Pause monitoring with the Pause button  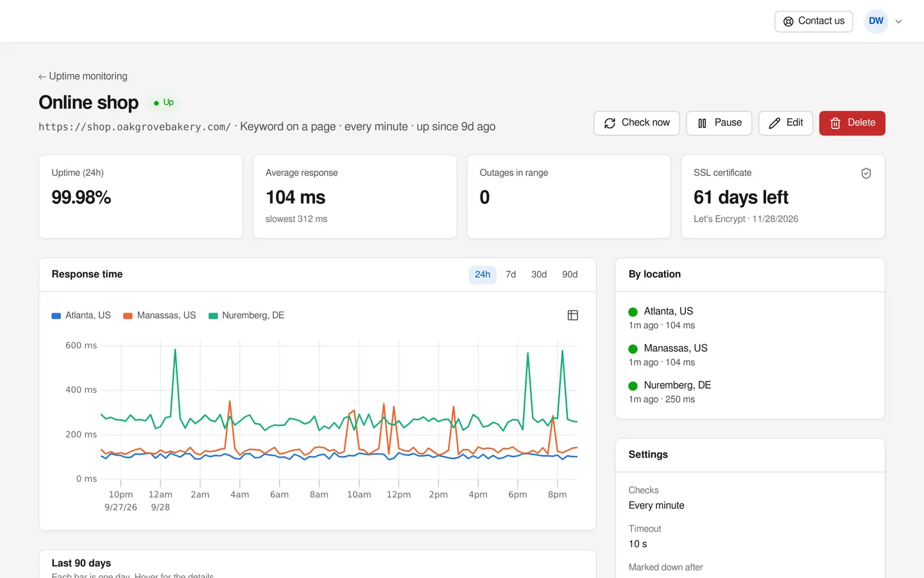point(719,123)
